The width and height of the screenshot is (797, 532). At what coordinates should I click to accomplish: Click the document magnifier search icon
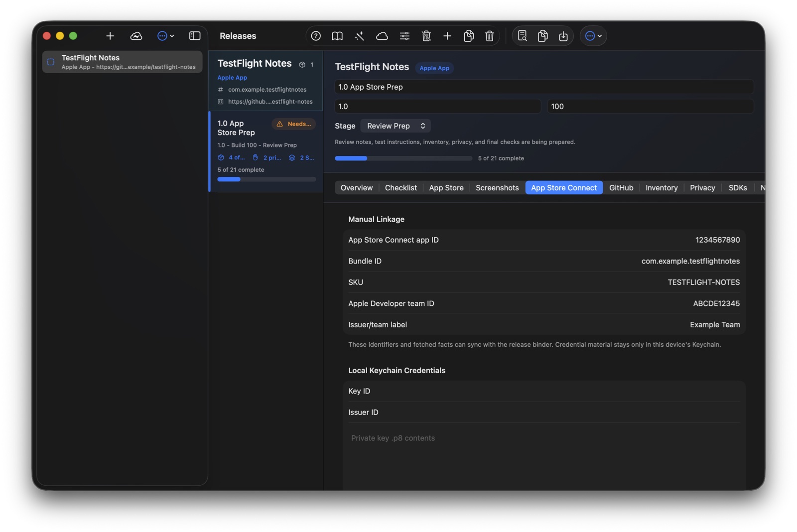click(x=522, y=36)
